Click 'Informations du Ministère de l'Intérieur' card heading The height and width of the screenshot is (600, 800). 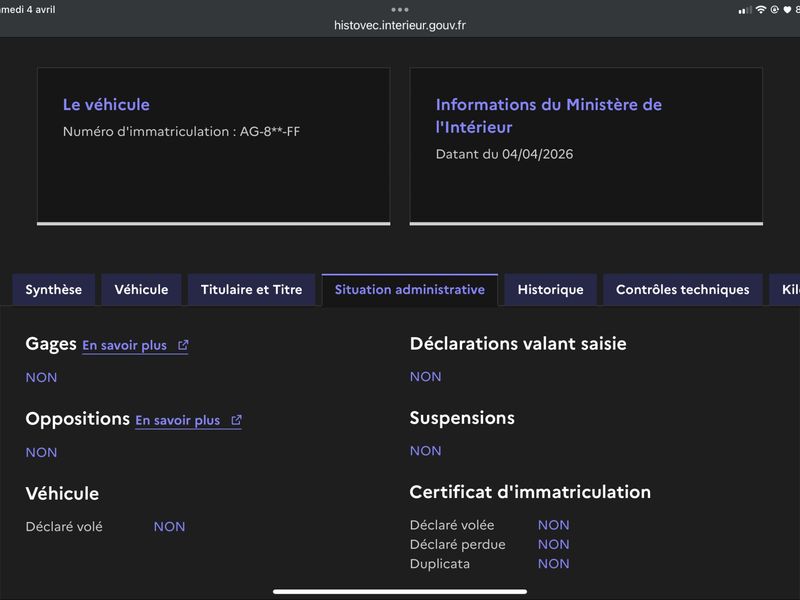point(548,116)
